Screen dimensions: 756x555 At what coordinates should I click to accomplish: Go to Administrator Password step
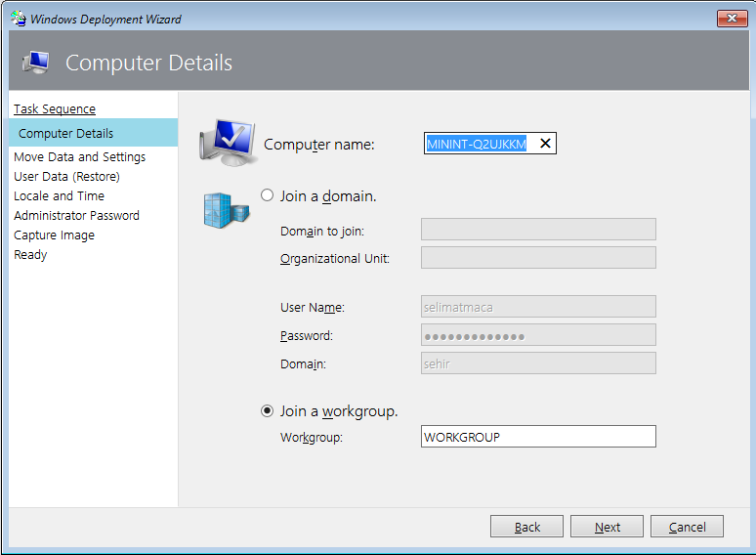click(76, 215)
